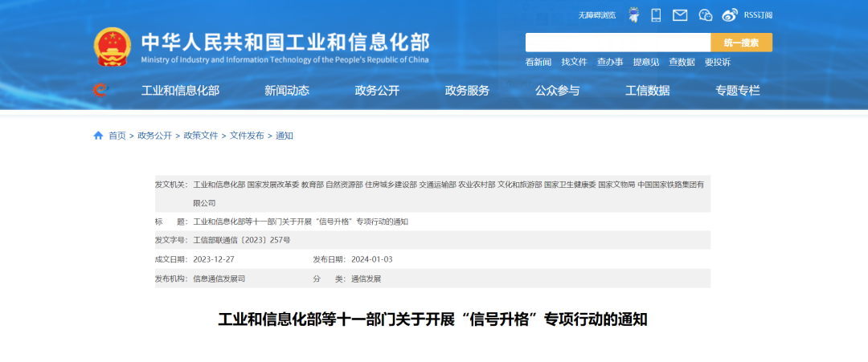Go to 政务服务 in the navigation bar

(x=467, y=91)
